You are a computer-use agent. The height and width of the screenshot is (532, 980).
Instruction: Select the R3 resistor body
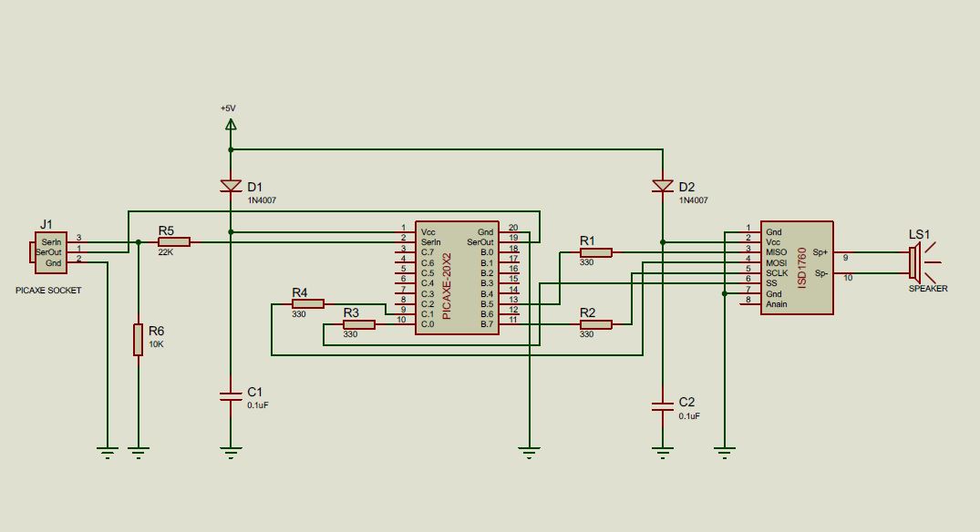pyautogui.click(x=359, y=324)
